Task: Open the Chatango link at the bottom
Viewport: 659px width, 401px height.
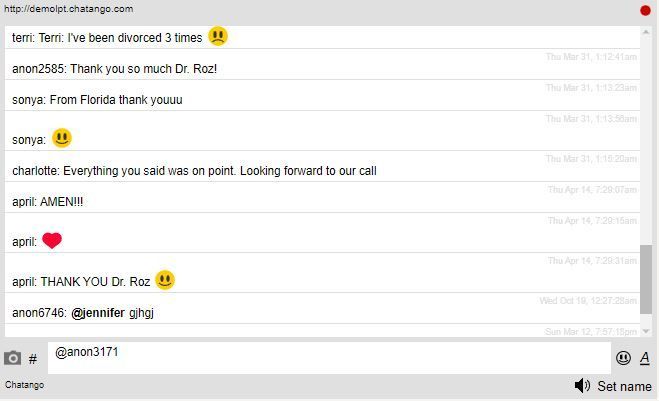Action: (24, 385)
